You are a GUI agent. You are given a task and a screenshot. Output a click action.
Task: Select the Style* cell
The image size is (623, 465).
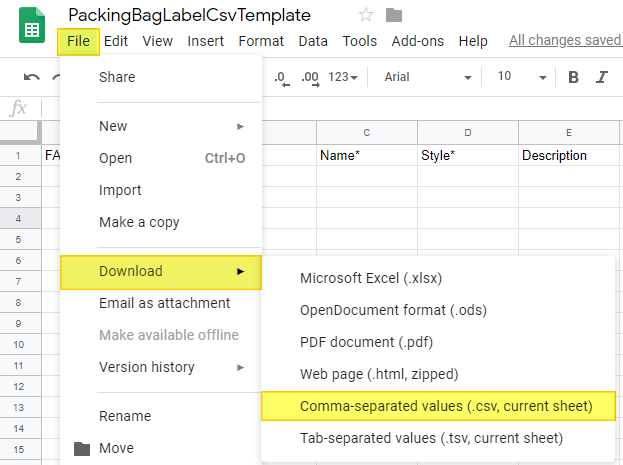point(468,155)
